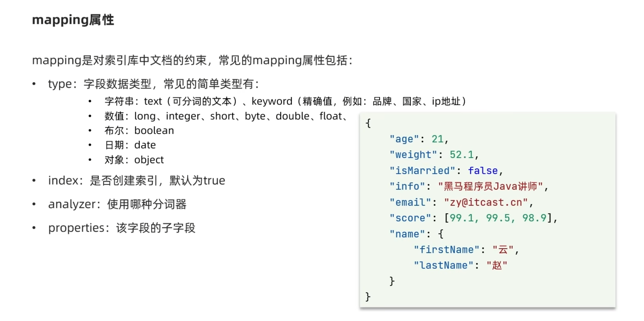The width and height of the screenshot is (644, 321).
Task: Select the false value of isMarried
Action: [483, 170]
